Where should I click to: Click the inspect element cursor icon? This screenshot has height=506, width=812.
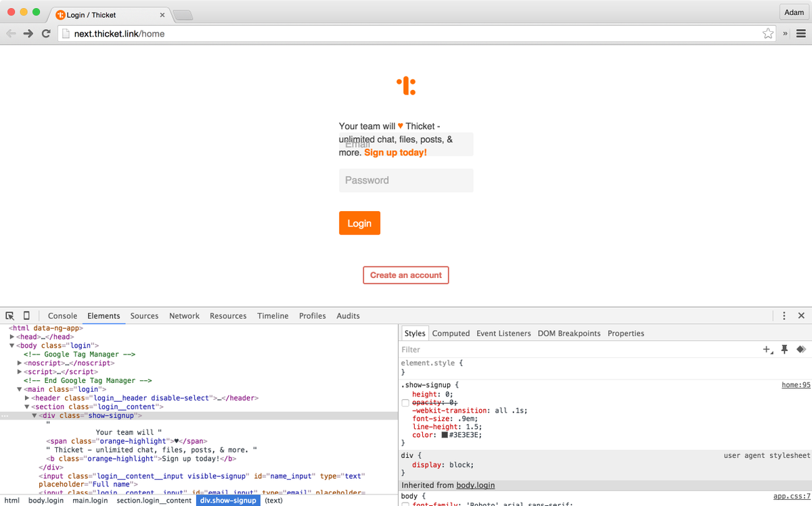10,316
